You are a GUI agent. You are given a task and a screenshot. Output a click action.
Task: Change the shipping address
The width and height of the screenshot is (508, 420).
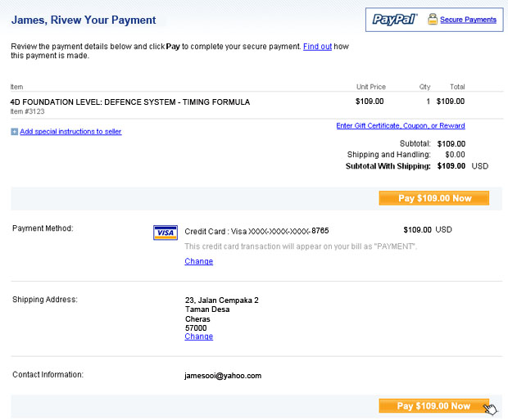point(198,336)
